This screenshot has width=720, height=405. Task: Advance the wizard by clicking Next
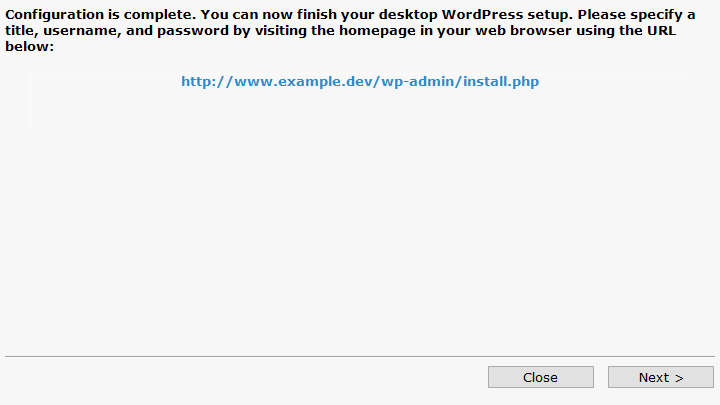[x=661, y=377]
